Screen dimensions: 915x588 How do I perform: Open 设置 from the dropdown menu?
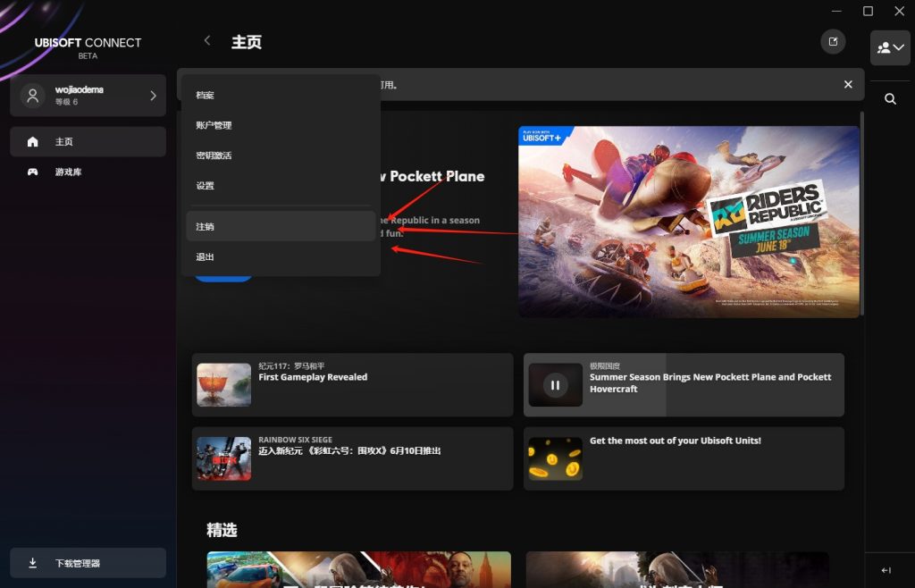click(281, 186)
